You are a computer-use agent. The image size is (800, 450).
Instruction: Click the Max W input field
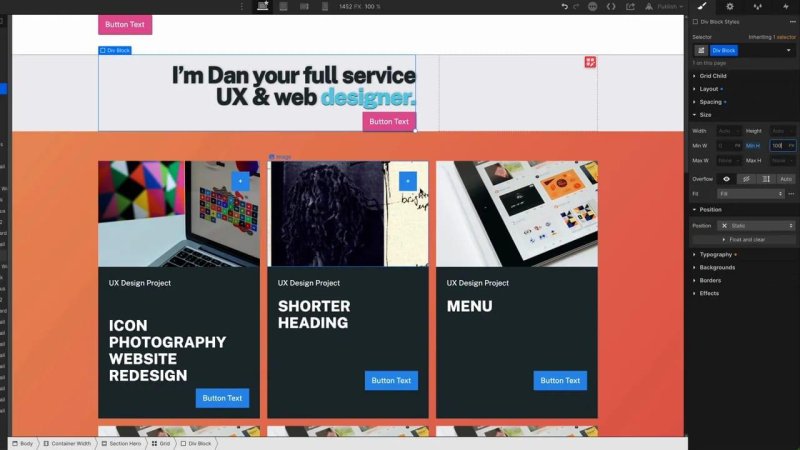729,161
